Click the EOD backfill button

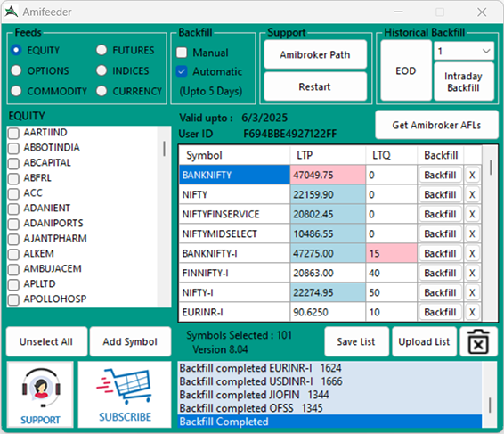(406, 70)
